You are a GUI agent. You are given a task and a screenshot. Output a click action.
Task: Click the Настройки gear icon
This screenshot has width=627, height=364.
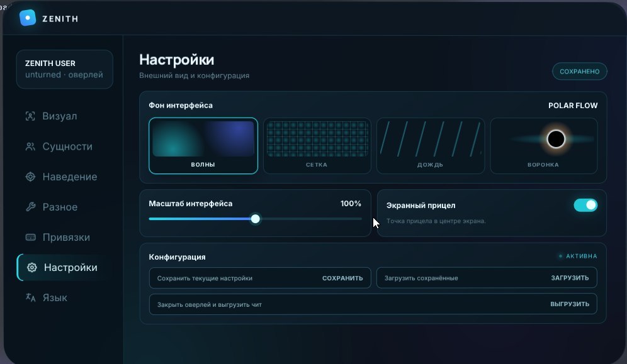click(32, 267)
